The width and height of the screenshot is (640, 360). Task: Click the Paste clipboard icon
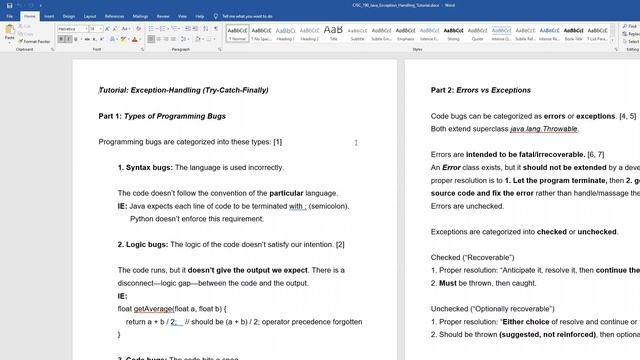(10, 29)
